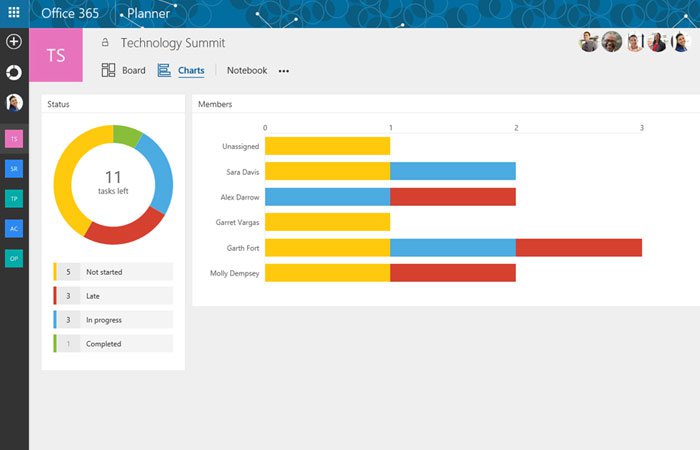Click Garth Fort's yellow not-started bar
The width and height of the screenshot is (700, 450).
click(327, 248)
